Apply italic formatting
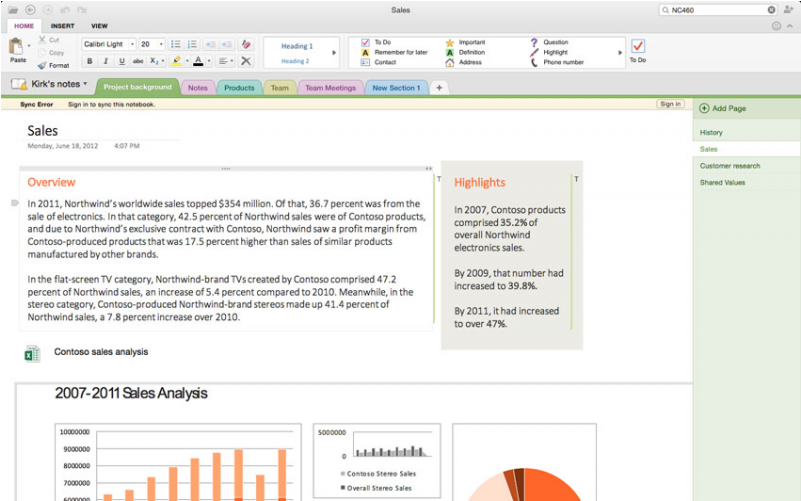This screenshot has height=501, width=801. (x=106, y=61)
